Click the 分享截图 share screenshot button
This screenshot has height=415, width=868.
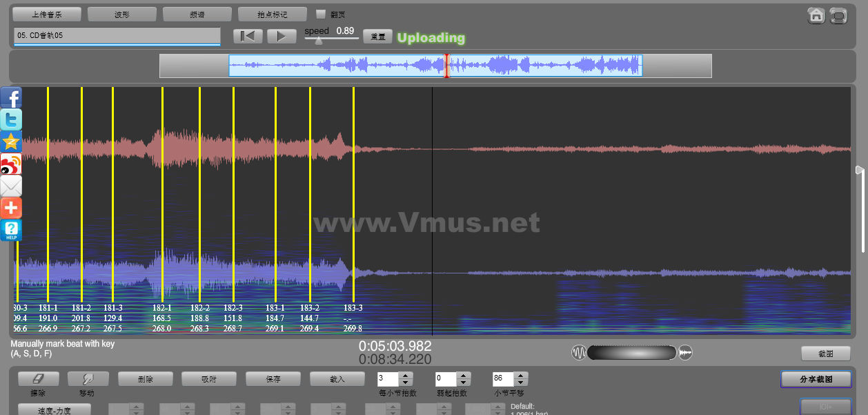pos(816,379)
